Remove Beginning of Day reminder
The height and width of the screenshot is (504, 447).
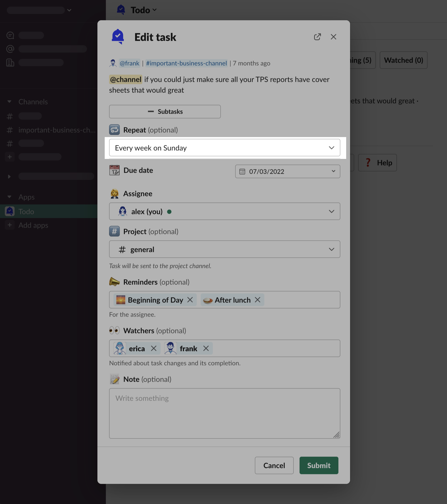click(x=190, y=300)
